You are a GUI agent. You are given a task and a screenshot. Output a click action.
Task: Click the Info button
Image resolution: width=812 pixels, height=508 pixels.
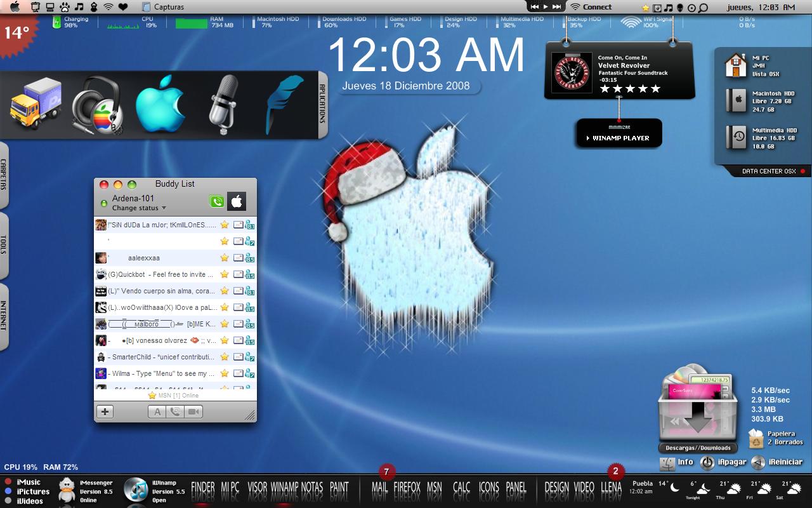[677, 462]
